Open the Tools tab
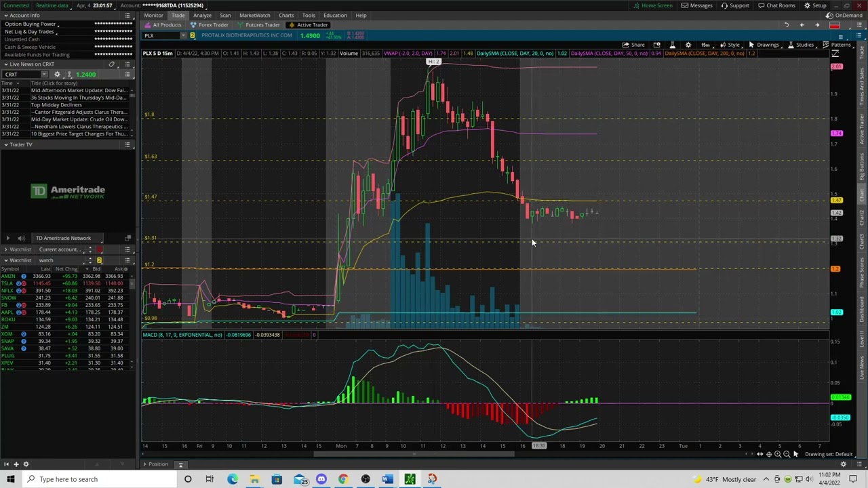The height and width of the screenshot is (488, 868). [309, 15]
